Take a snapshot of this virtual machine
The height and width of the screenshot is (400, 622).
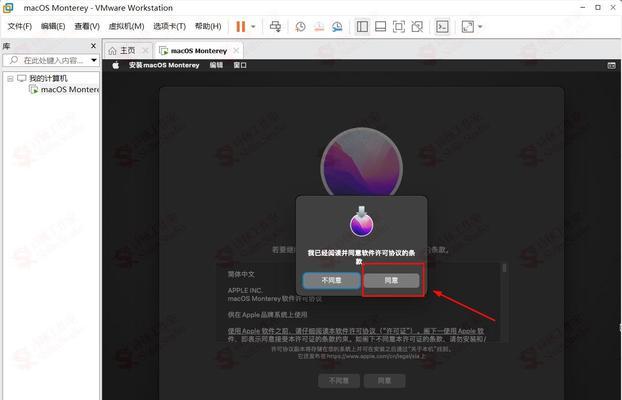(x=300, y=27)
